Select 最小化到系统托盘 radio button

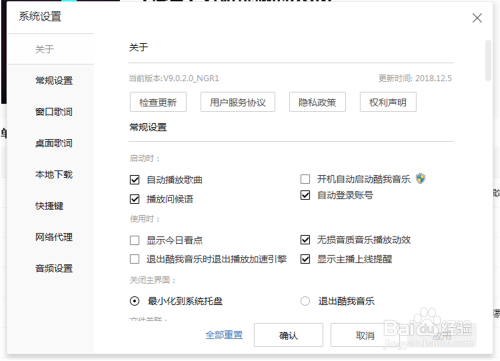tap(135, 301)
